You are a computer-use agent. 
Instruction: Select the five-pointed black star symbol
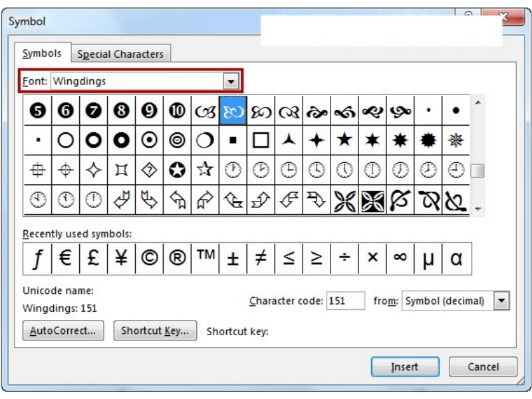[344, 140]
